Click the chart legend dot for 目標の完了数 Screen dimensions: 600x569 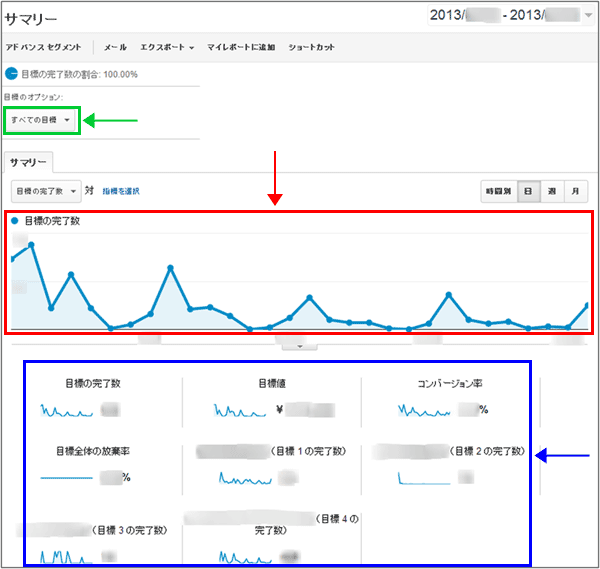[x=15, y=221]
